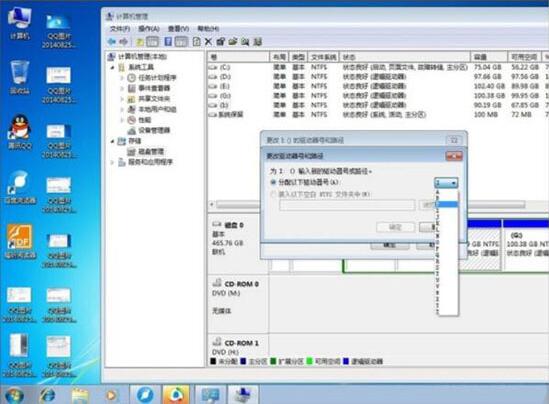Collapse the 系统工具 tree node
The image size is (549, 404).
[113, 67]
